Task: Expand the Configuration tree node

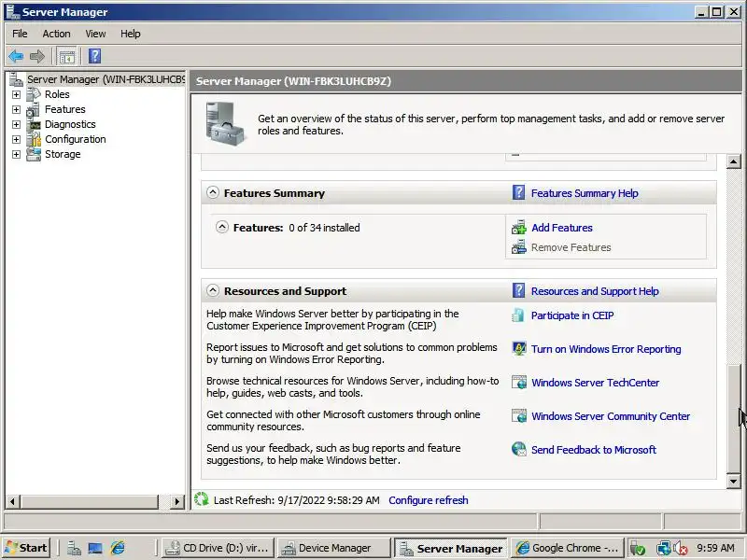Action: click(16, 139)
